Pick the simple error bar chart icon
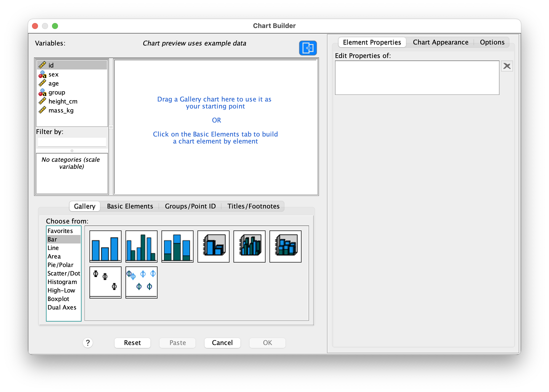The image size is (549, 392). [x=105, y=282]
